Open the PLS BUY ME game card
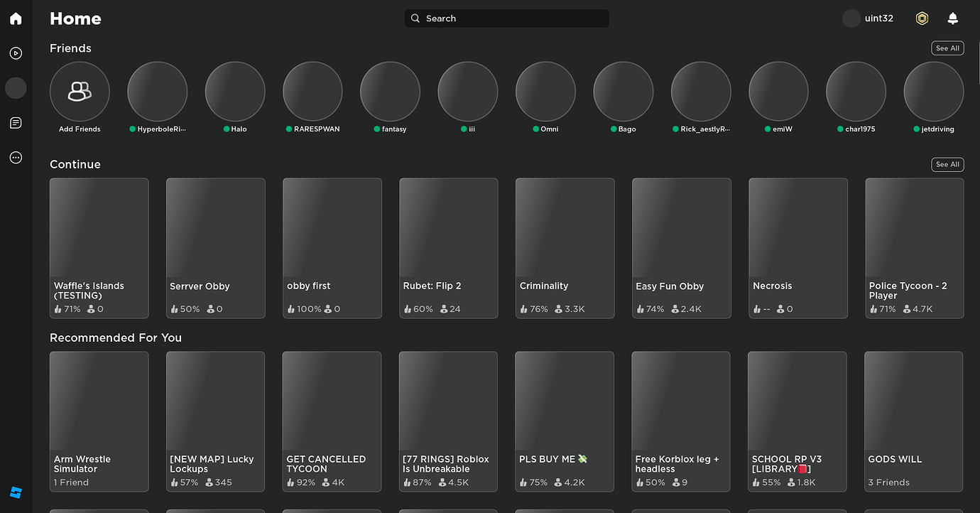 click(x=565, y=421)
